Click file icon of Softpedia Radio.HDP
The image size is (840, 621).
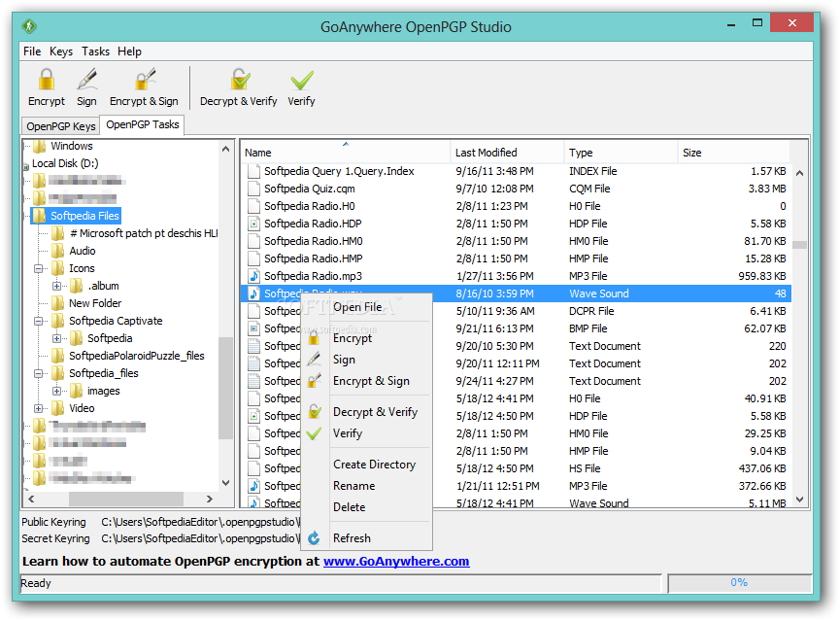(x=253, y=224)
